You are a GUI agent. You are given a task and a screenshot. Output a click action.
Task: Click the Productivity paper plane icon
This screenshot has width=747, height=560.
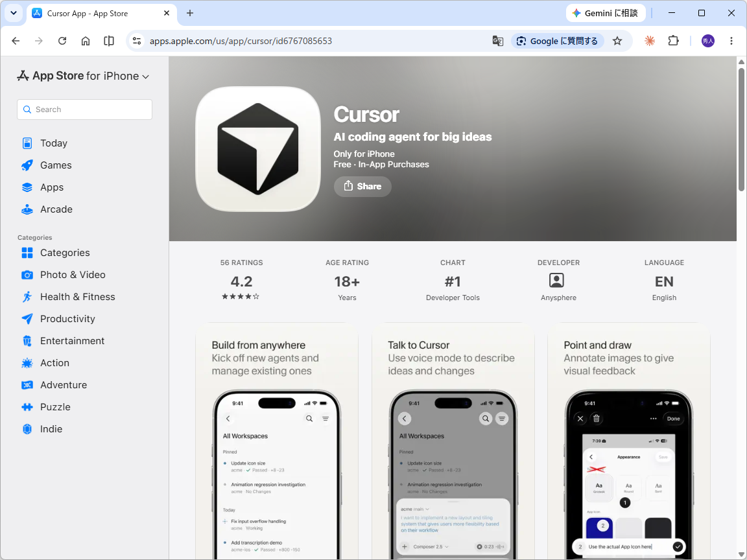click(27, 319)
